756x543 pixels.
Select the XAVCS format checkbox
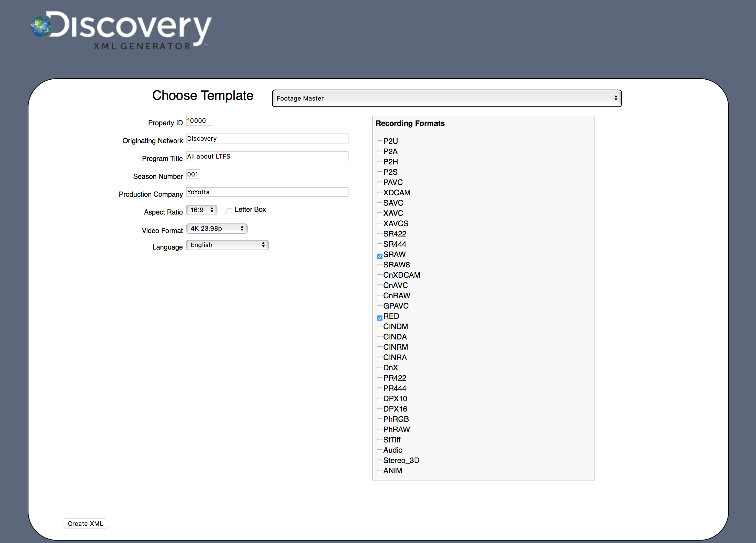(380, 225)
